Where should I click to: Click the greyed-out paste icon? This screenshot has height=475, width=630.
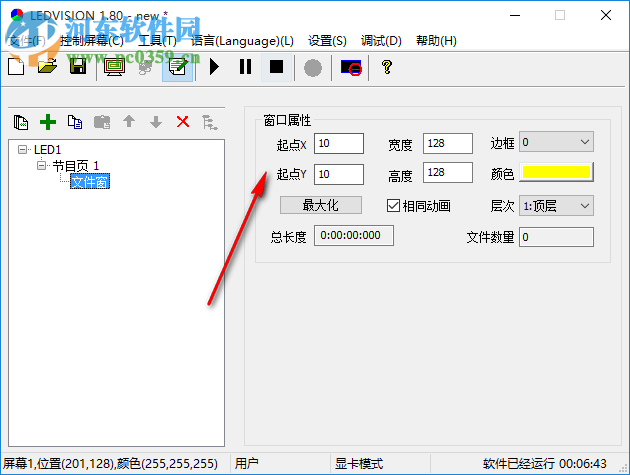tap(102, 122)
